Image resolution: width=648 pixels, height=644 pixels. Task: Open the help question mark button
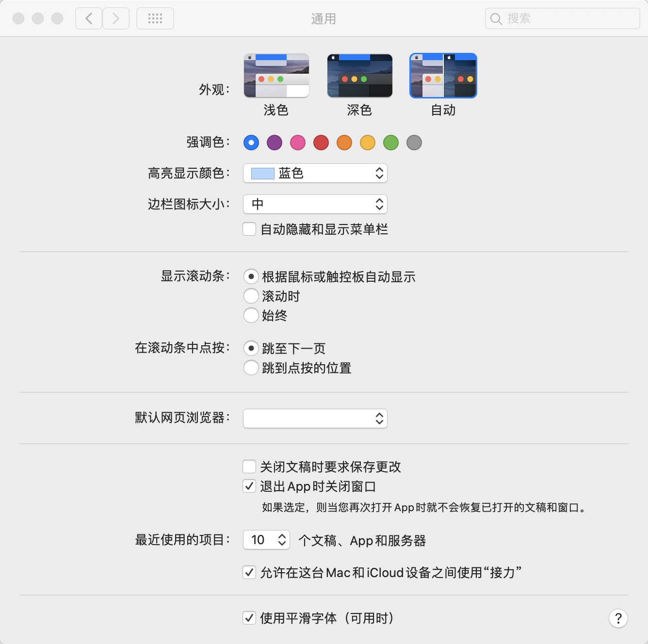click(x=618, y=618)
